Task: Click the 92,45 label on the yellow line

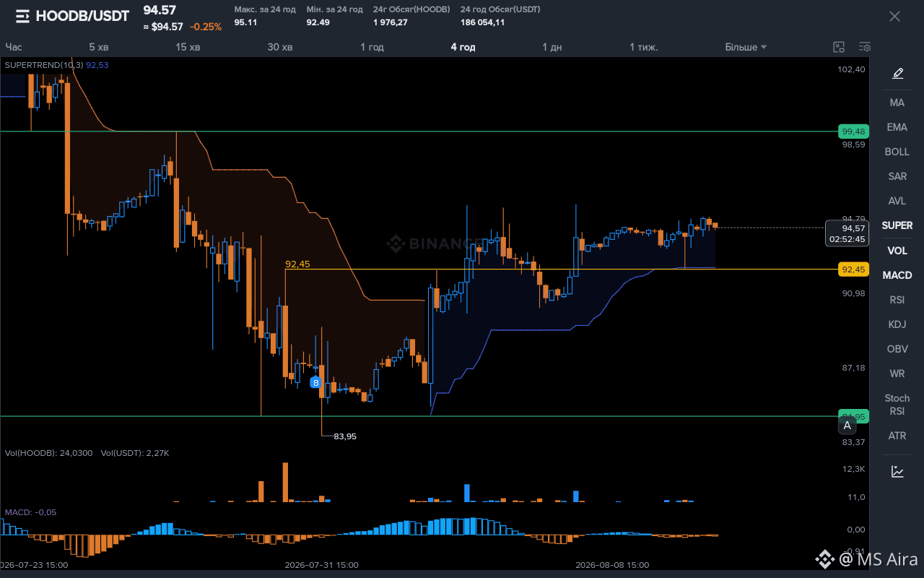Action: click(297, 264)
